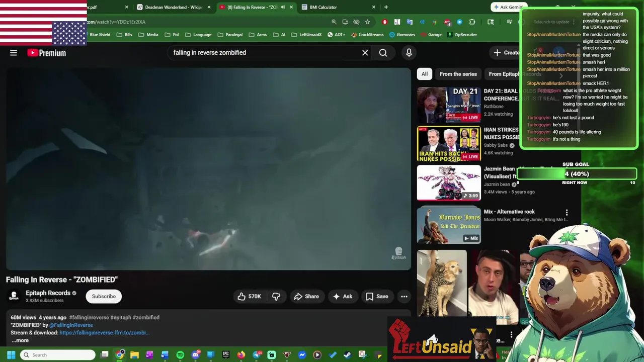Select the From the series chip

(x=458, y=74)
